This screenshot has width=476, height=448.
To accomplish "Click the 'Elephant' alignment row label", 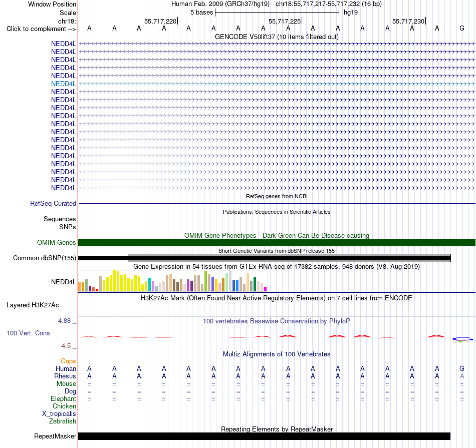I will tap(64, 398).
